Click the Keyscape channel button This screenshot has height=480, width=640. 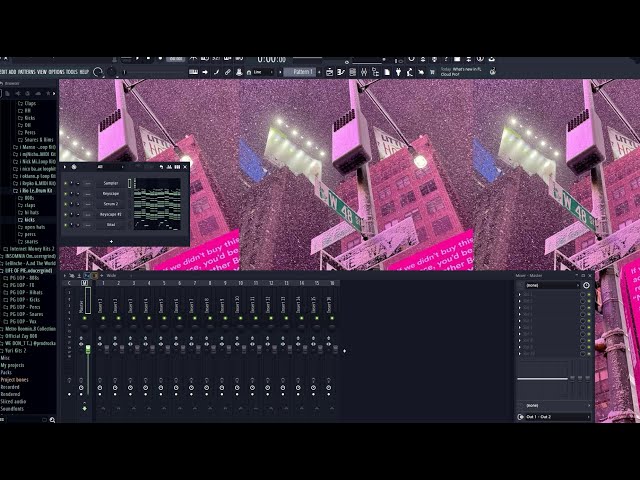pyautogui.click(x=111, y=193)
